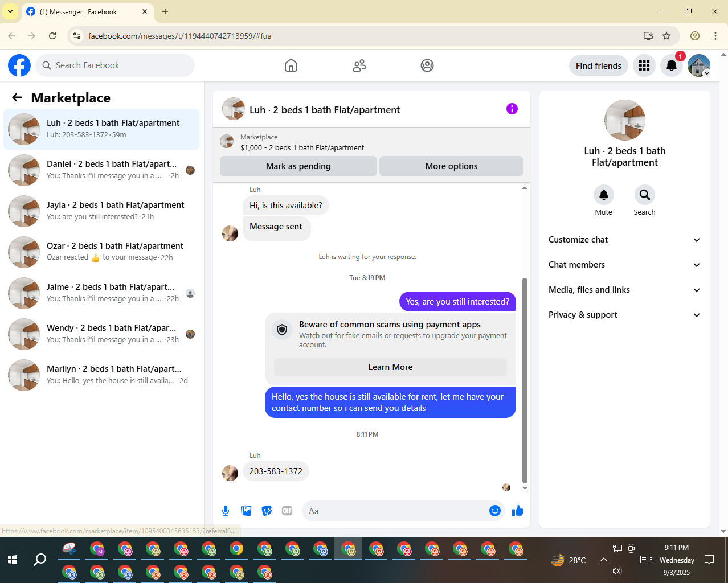Open the Facebook menu grid icon
Viewport: 728px width, 583px height.
[x=644, y=65]
